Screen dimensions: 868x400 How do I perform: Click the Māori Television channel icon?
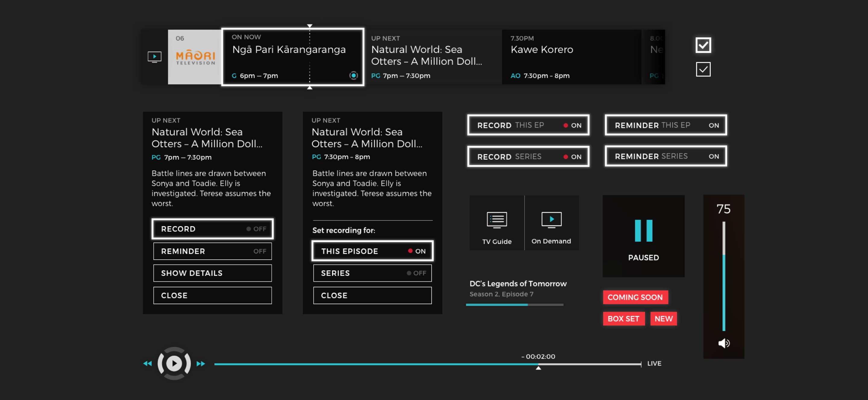pos(195,56)
